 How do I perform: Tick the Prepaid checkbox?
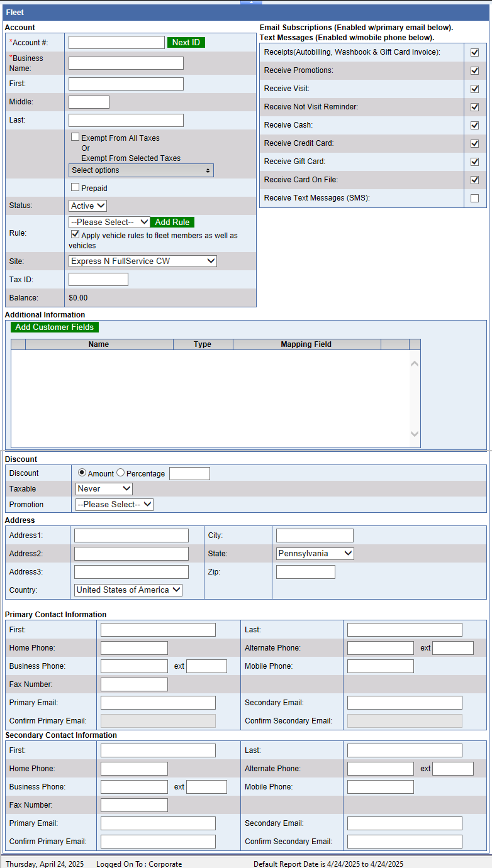click(75, 187)
